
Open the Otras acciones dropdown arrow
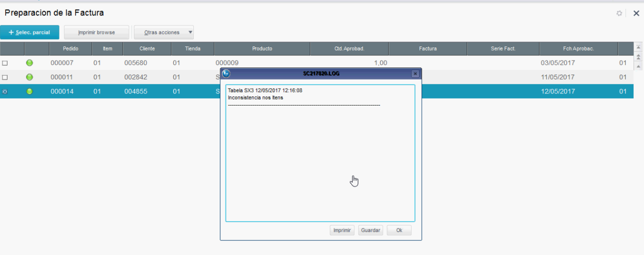click(190, 32)
